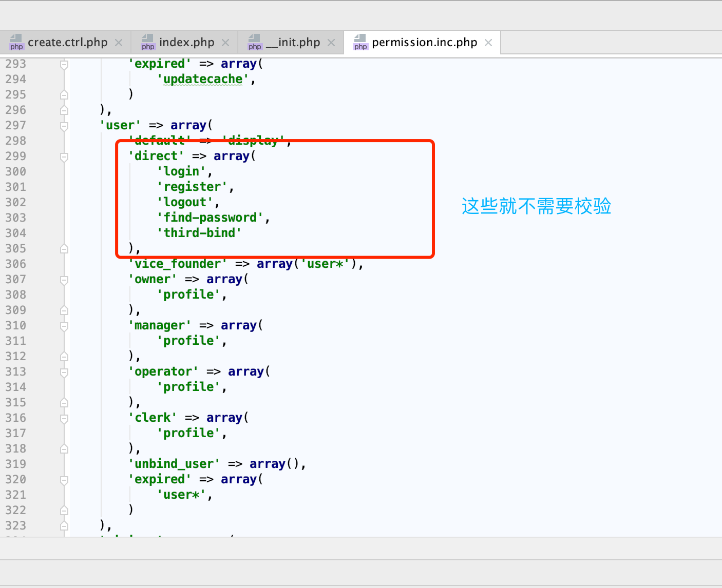Click the 'expired' key on line 320

pos(160,479)
